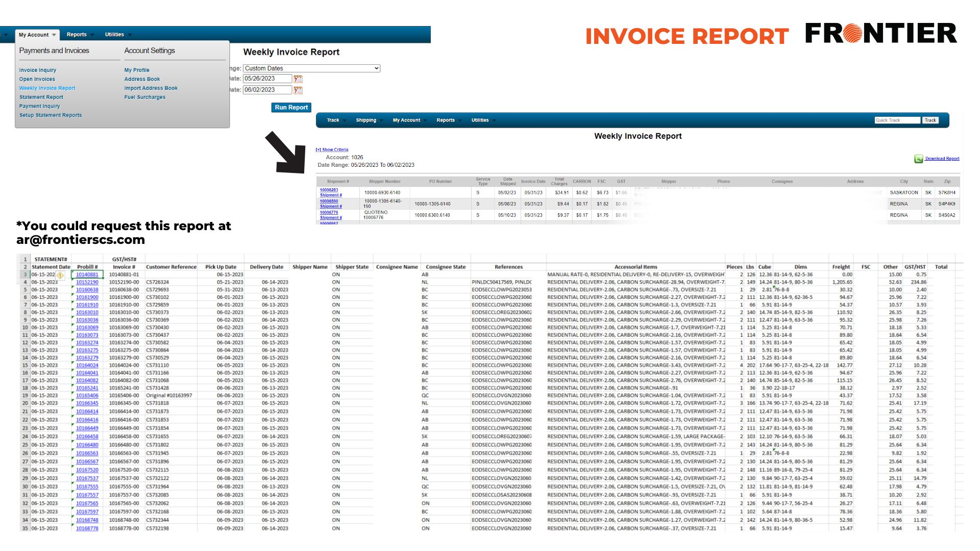
Task: Open Probill 10160638 link in spreadsheet
Action: [87, 290]
